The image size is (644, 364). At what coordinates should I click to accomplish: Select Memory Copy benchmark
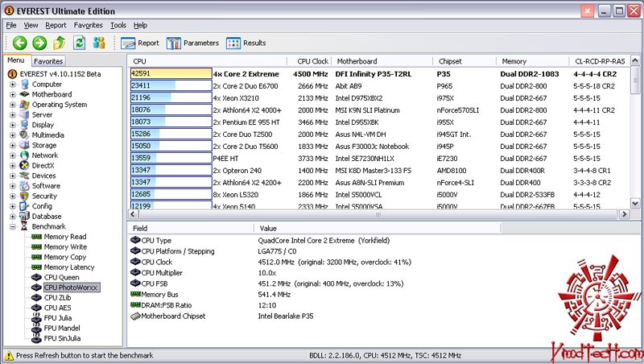click(65, 257)
